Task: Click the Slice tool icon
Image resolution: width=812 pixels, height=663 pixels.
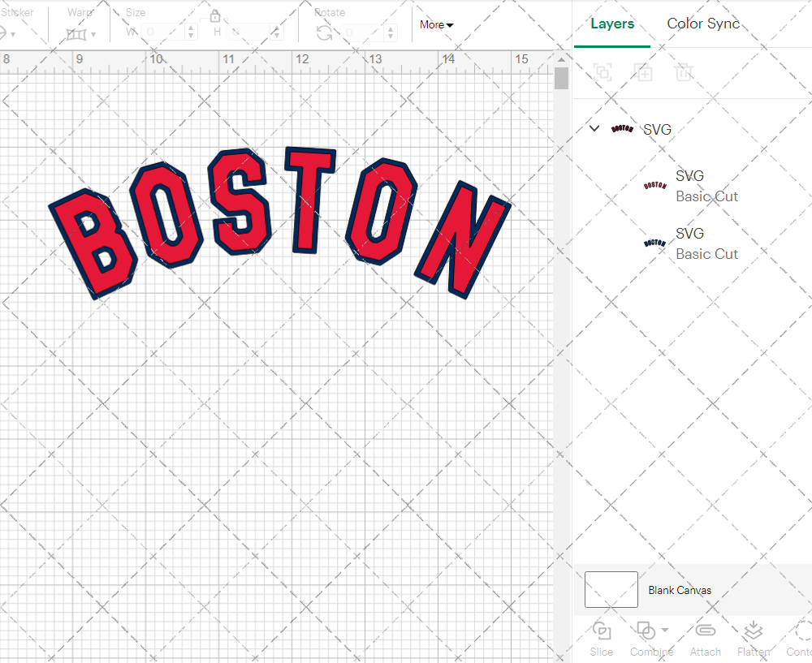Action: [602, 631]
